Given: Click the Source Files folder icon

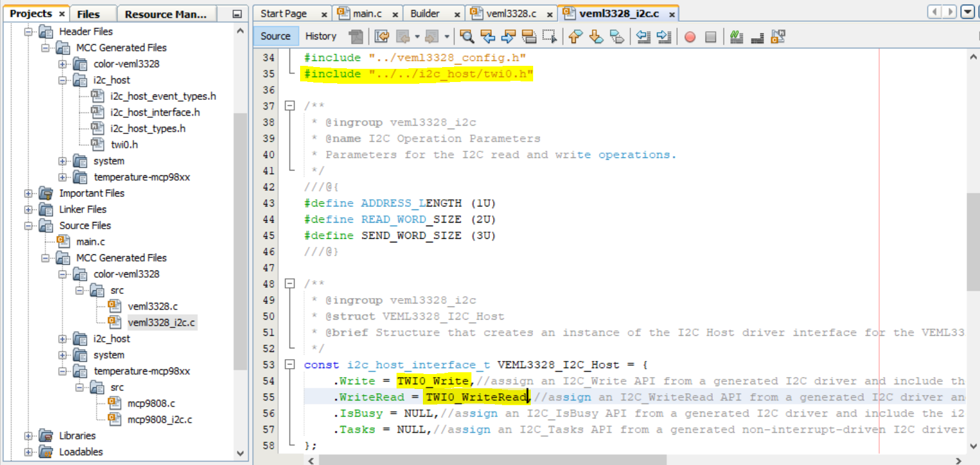Looking at the screenshot, I should (46, 225).
